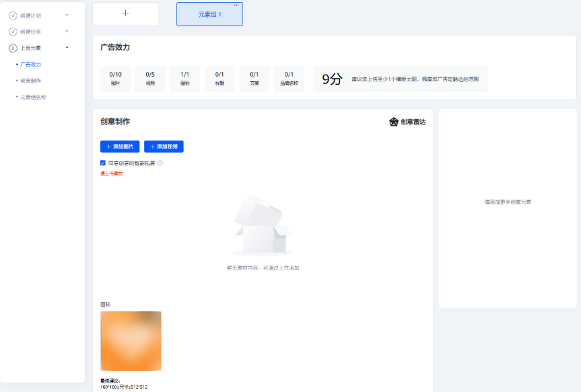Image resolution: width=581 pixels, height=392 pixels.
Task: Click the 0/1 文案 stat card
Action: tap(254, 79)
